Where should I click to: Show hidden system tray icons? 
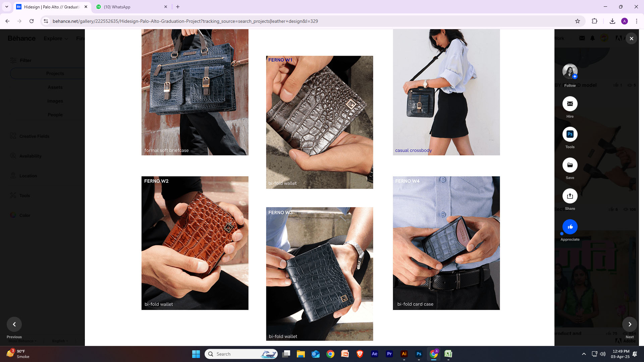[x=584, y=354]
